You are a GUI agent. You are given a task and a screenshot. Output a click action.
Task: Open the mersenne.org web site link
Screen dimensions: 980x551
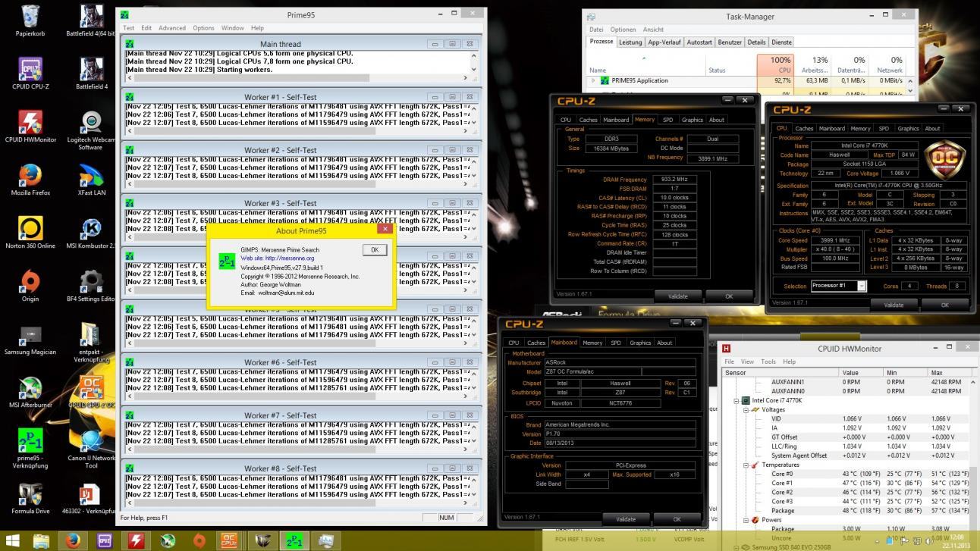tap(277, 258)
